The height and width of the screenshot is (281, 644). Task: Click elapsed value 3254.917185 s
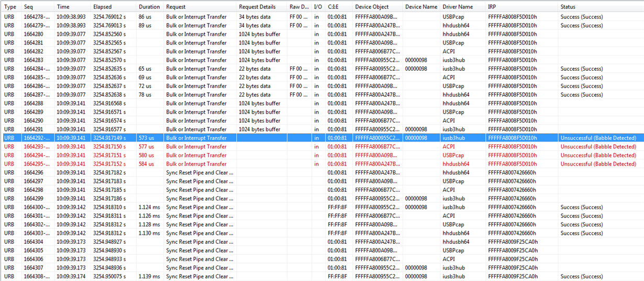click(x=109, y=190)
